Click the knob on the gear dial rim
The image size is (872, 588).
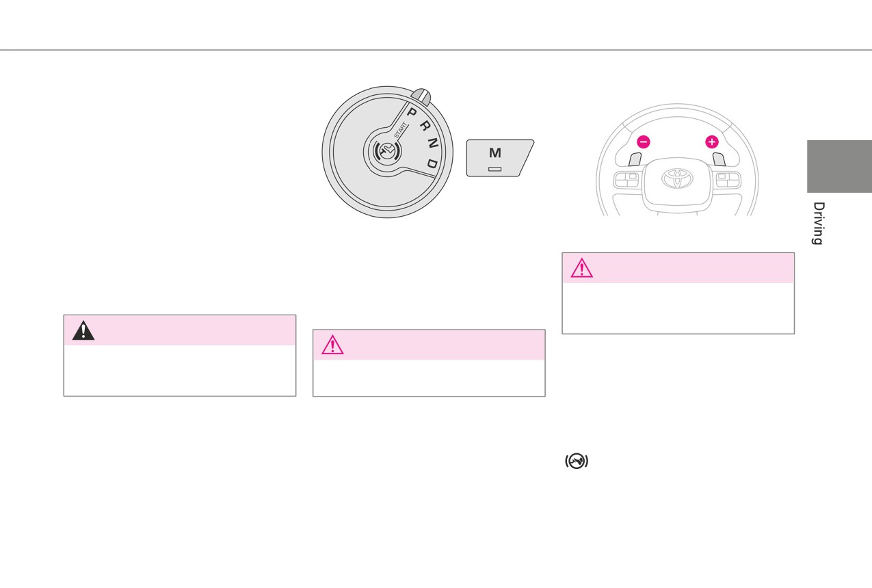422,97
